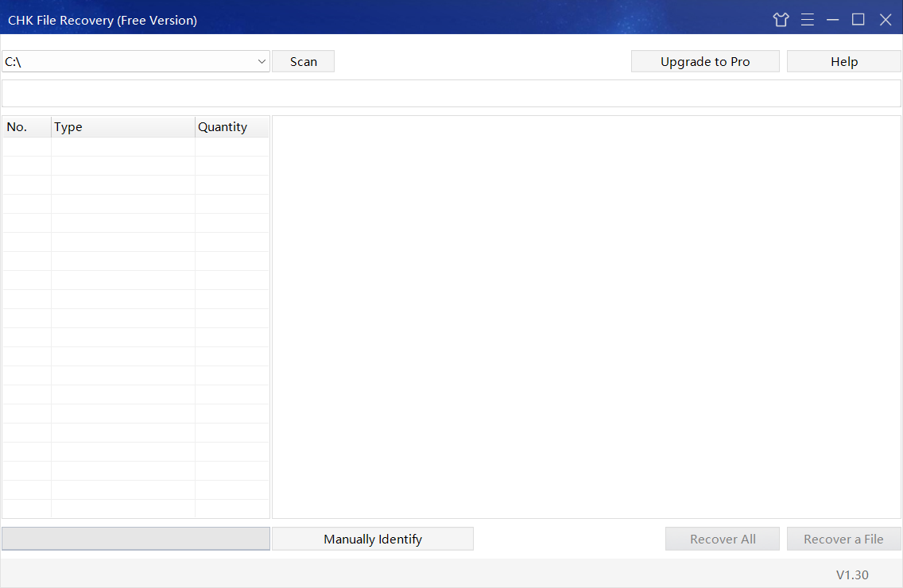This screenshot has height=588, width=903.
Task: Click Manually Identify
Action: (x=373, y=539)
